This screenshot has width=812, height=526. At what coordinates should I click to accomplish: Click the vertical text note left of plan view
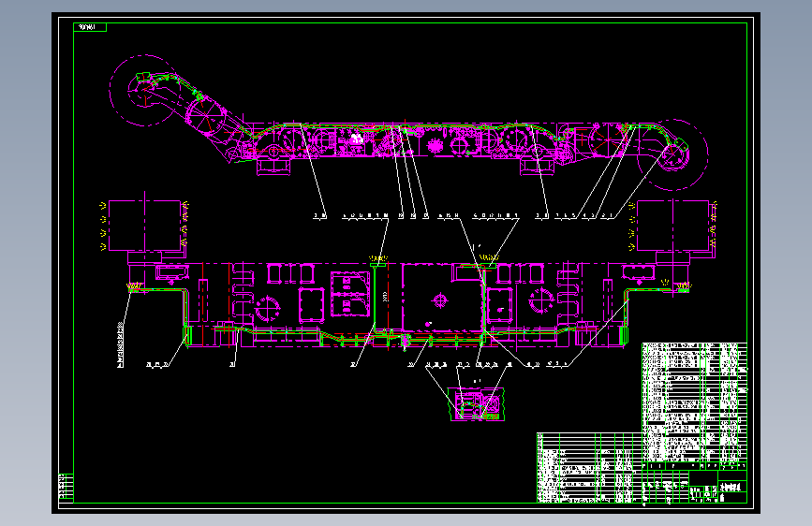tap(121, 344)
